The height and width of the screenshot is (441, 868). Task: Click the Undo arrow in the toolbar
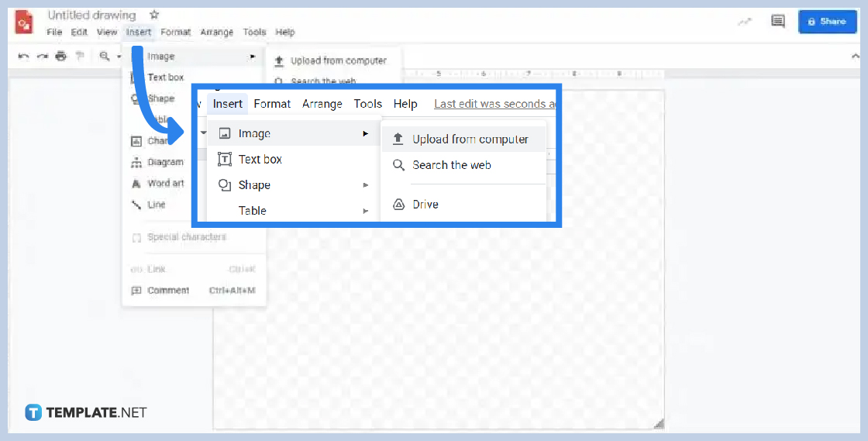pyautogui.click(x=24, y=56)
